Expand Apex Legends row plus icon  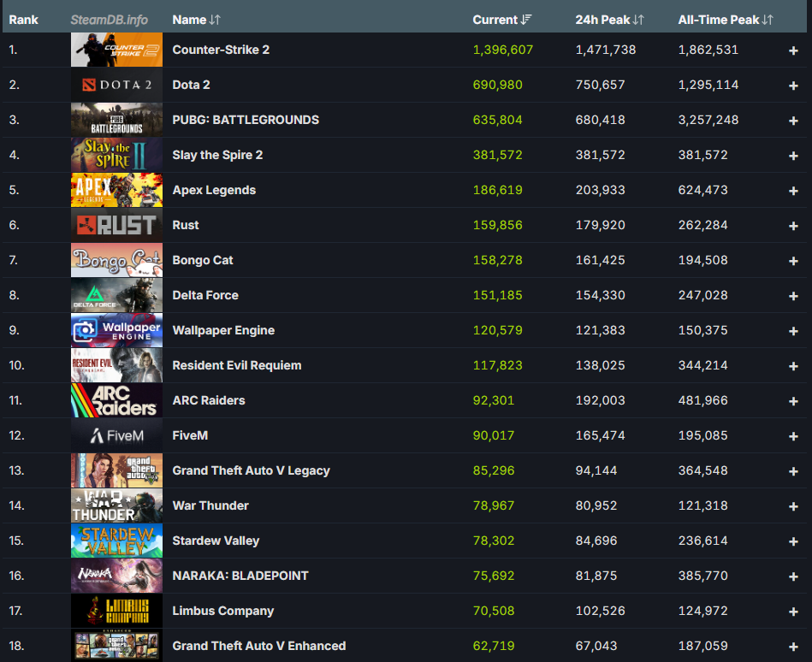click(x=793, y=191)
